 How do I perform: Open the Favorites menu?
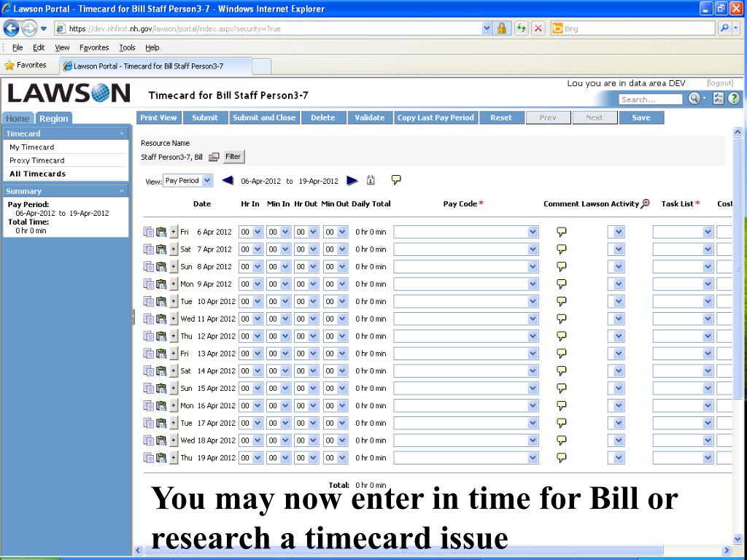point(94,47)
